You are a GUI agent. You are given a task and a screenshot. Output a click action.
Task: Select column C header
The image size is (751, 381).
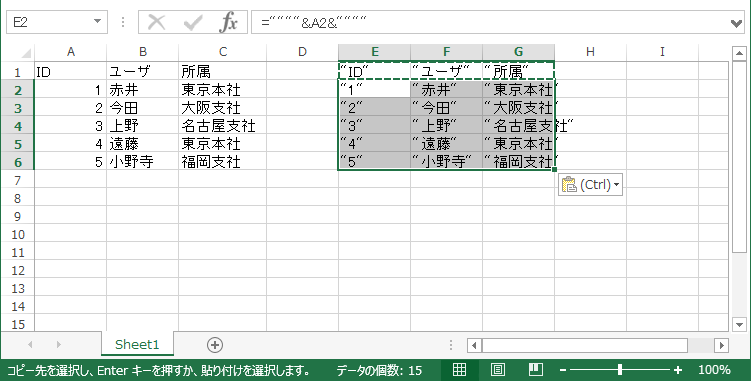pos(223,52)
